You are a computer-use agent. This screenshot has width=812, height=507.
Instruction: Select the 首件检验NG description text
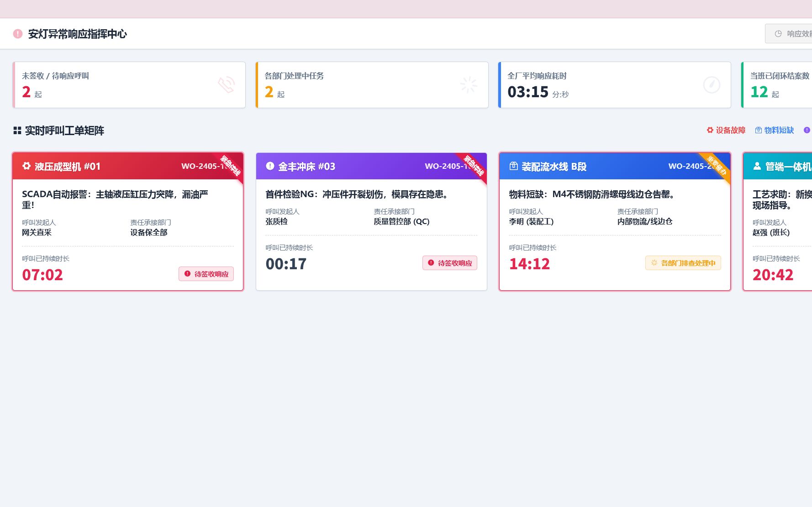[x=357, y=194]
